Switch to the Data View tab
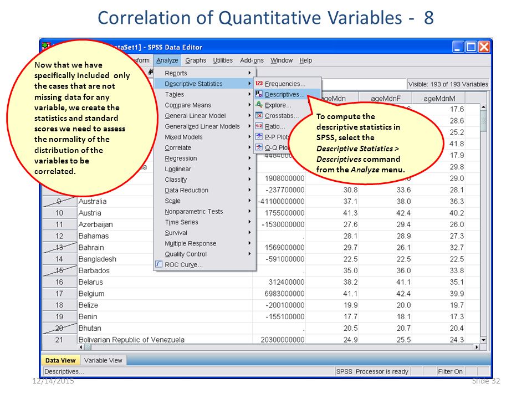This screenshot has height=399, width=532. click(x=60, y=360)
